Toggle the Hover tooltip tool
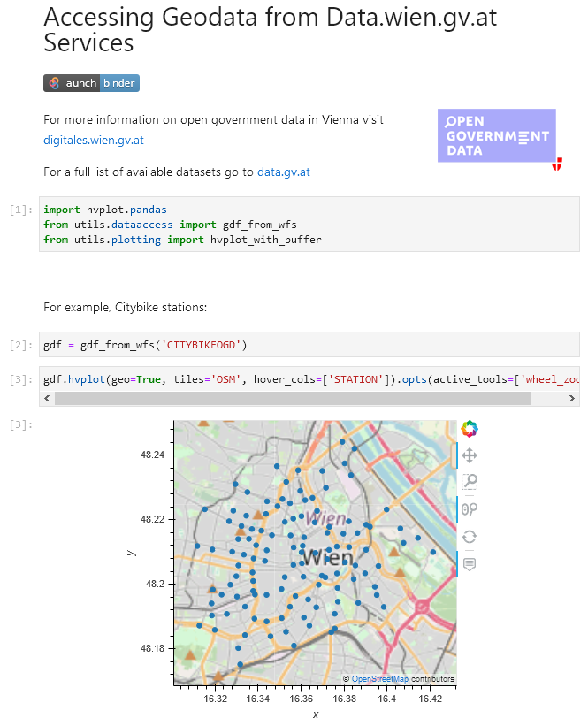 pos(470,563)
